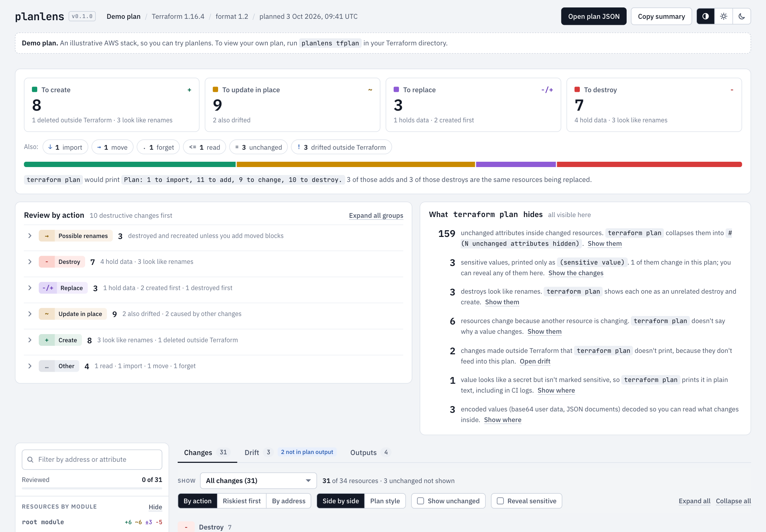
Task: Switch to the auto contrast theme icon
Action: tap(705, 16)
